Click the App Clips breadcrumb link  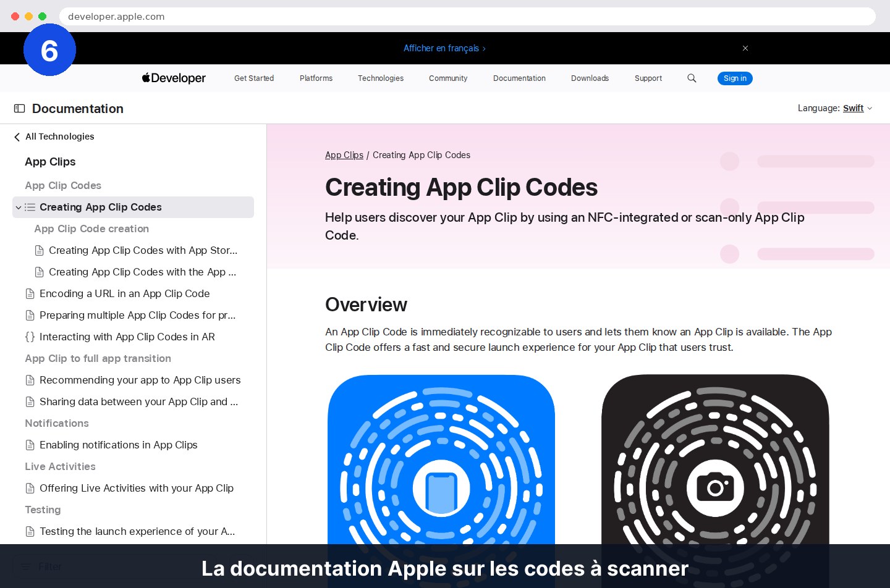(344, 155)
